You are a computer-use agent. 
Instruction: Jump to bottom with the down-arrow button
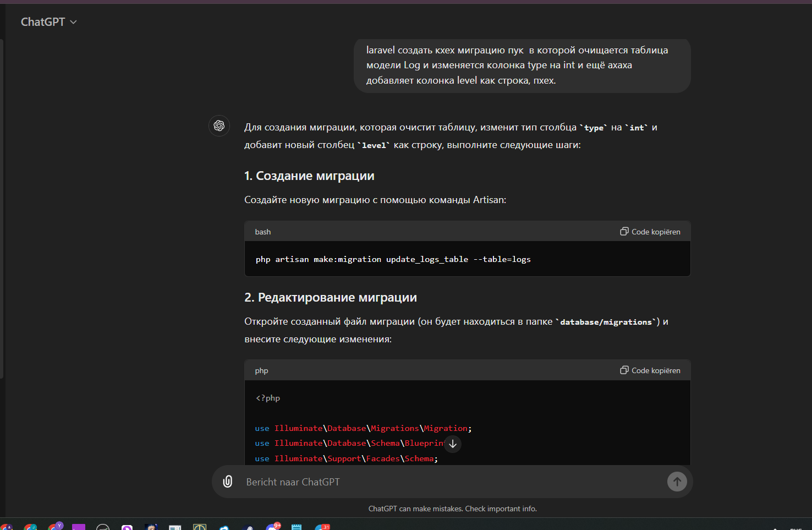click(x=453, y=444)
